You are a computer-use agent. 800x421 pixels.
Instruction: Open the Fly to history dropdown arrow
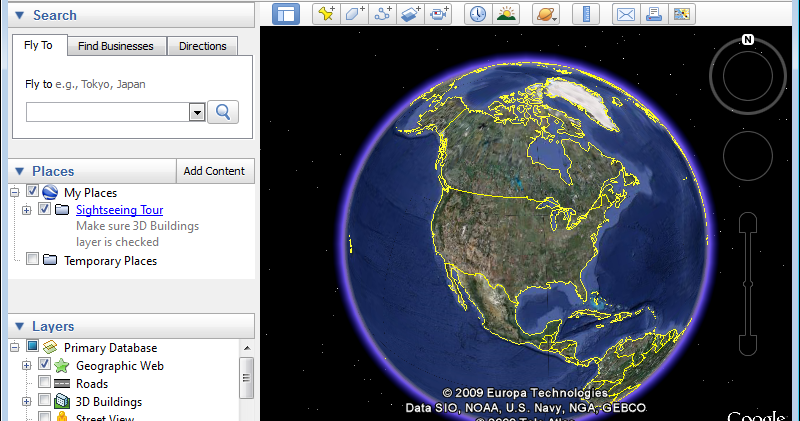[x=197, y=112]
